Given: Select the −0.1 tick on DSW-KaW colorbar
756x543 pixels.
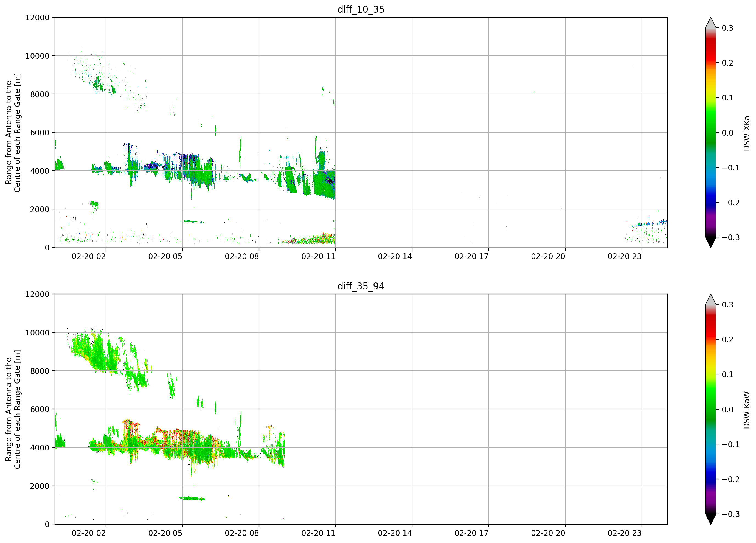Looking at the screenshot, I should (x=731, y=444).
